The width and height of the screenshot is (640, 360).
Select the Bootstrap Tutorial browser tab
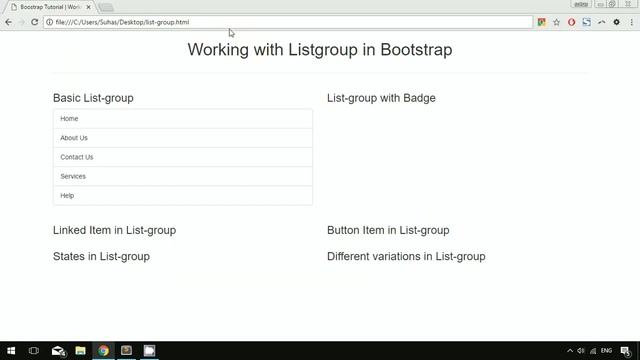coord(49,7)
